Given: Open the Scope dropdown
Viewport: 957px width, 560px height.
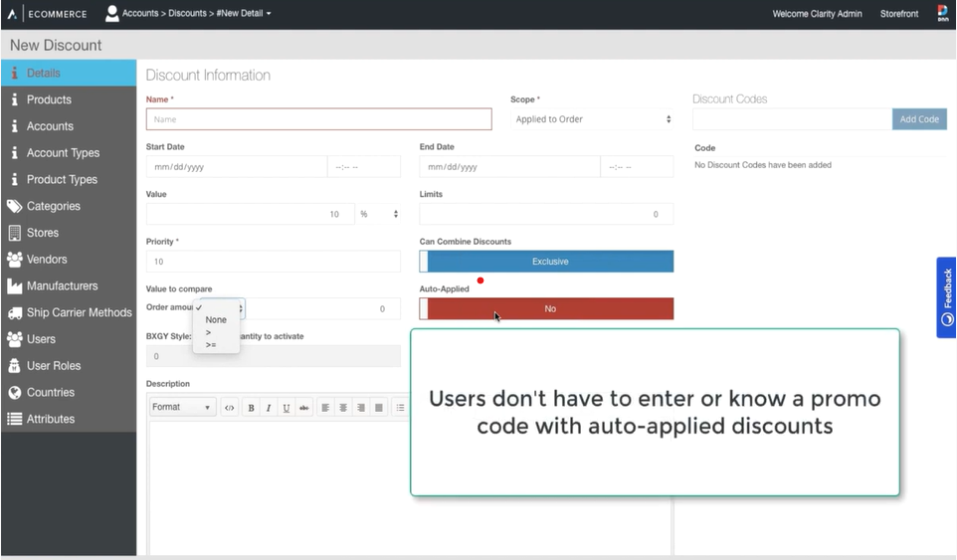Looking at the screenshot, I should point(593,119).
